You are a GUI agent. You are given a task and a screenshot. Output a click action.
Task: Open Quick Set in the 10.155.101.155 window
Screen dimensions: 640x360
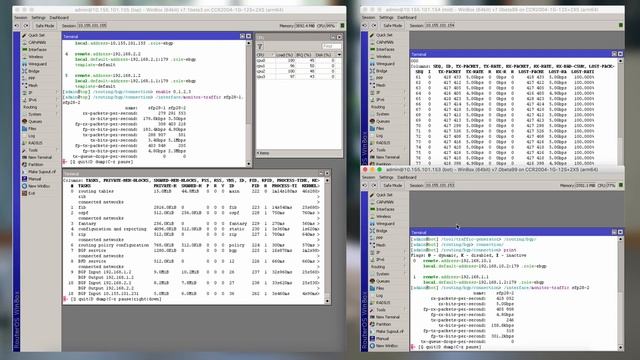pos(36,35)
